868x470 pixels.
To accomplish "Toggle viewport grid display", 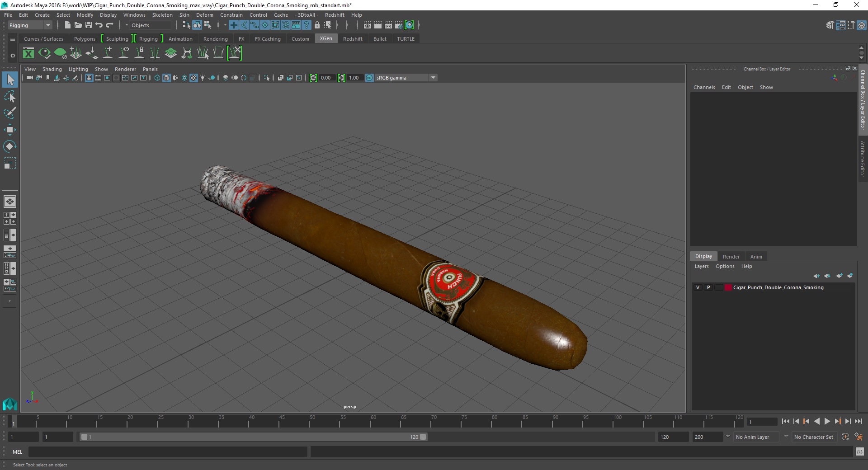I will pos(89,78).
